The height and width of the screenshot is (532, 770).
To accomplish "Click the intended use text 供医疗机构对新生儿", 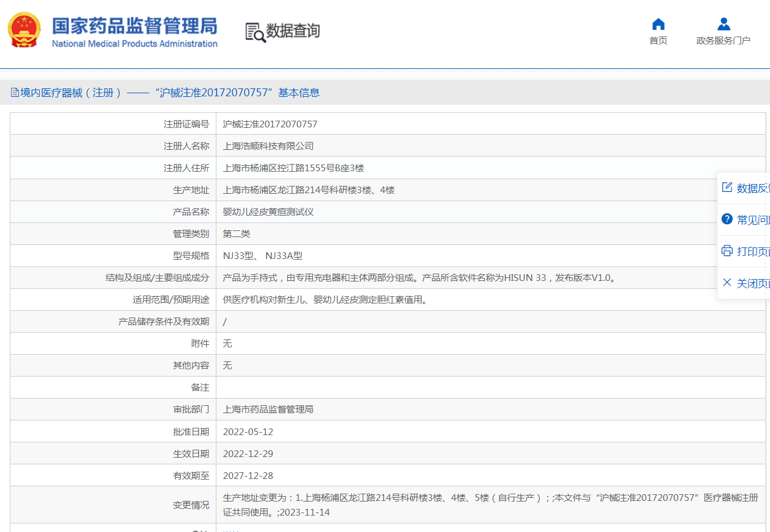I will (325, 299).
